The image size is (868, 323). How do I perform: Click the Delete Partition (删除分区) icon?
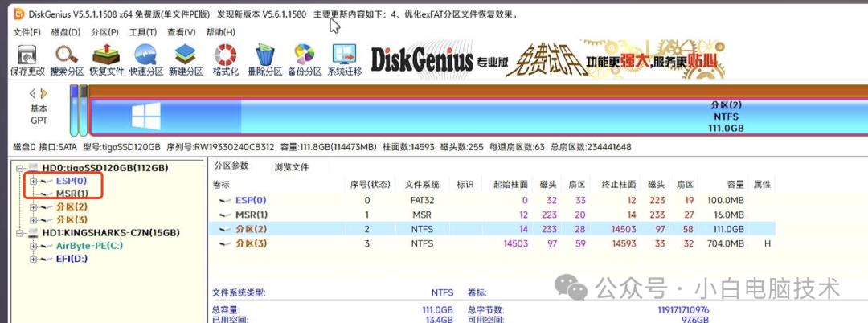(x=265, y=59)
